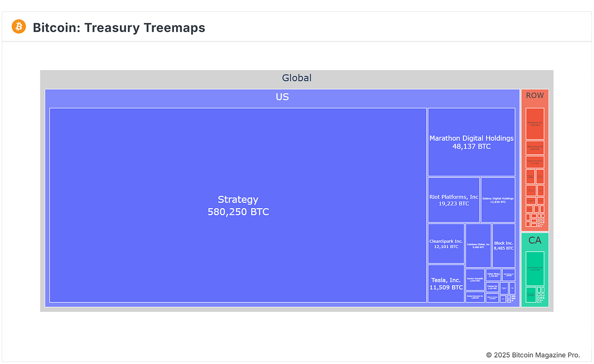Click the Riot Platforms, Inc tile
594x364 pixels.
(454, 200)
